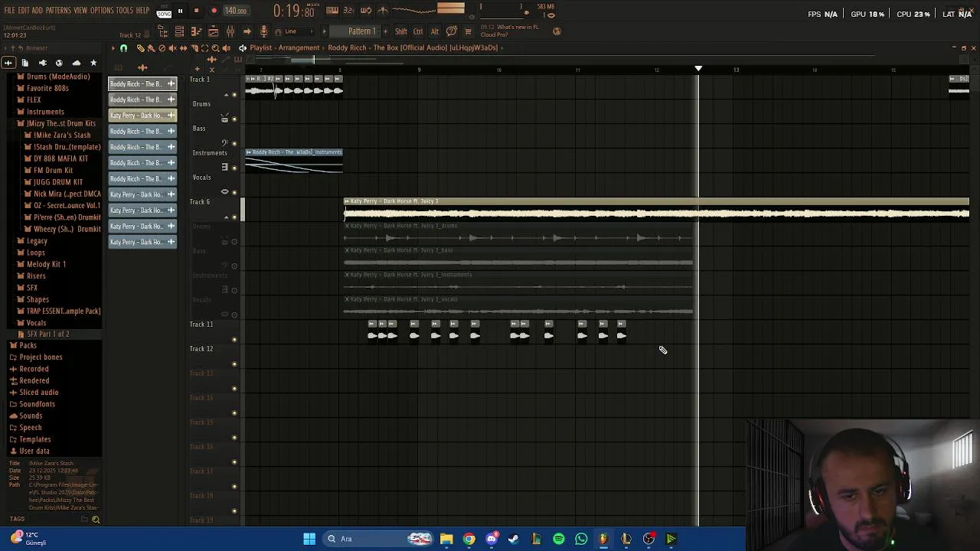The width and height of the screenshot is (980, 551).
Task: Mute the Vocals track via its light
Action: pos(234,193)
